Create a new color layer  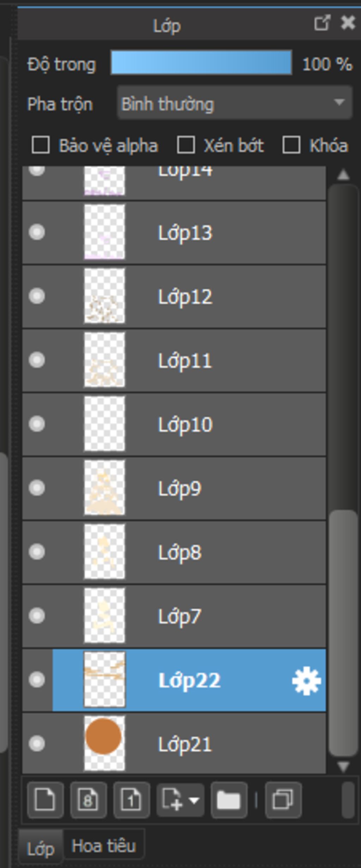tap(45, 800)
